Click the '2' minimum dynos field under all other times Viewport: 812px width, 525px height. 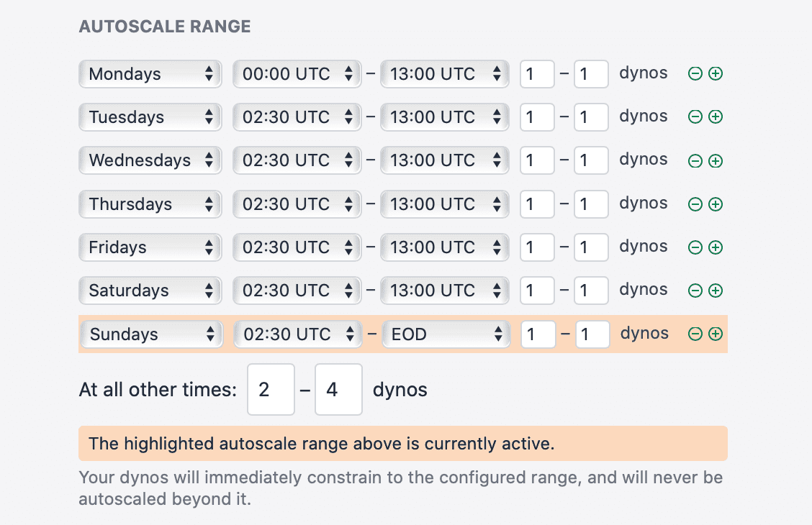pyautogui.click(x=271, y=389)
